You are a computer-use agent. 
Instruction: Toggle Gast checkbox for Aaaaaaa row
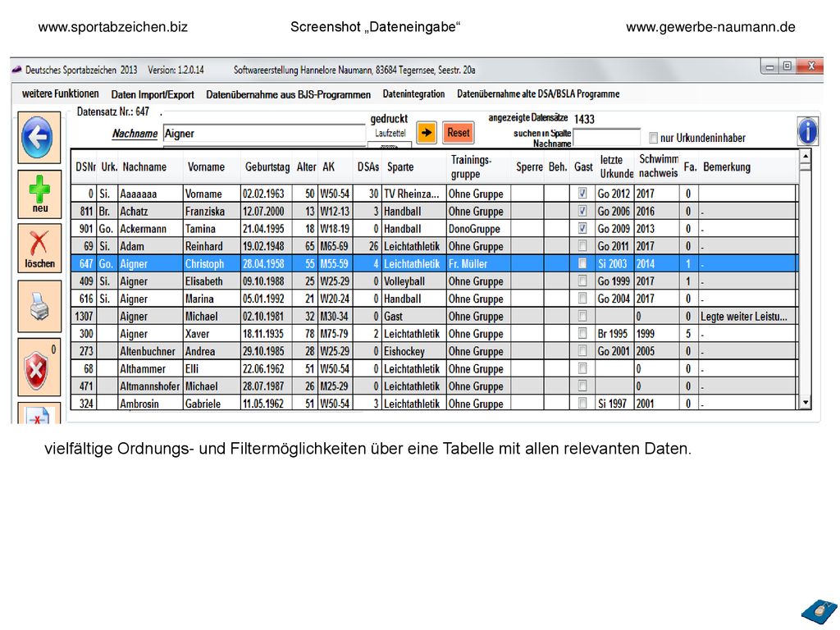point(582,193)
